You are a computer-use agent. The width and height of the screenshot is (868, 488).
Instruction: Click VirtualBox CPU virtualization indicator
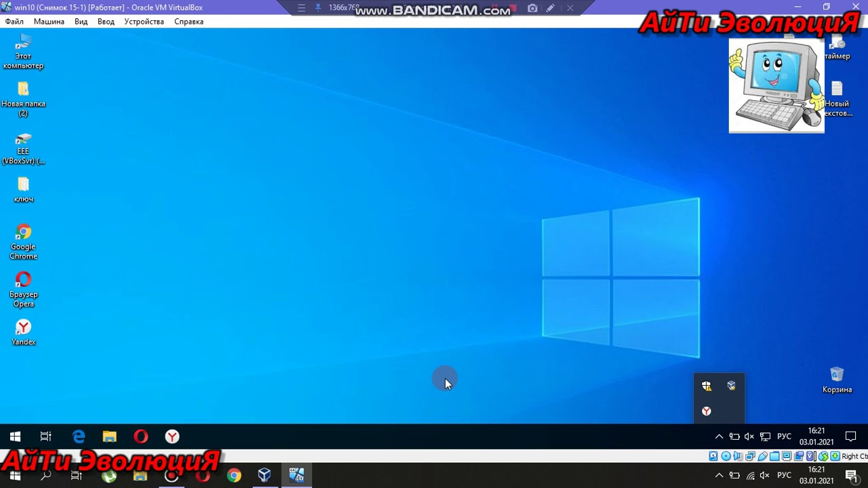tap(811, 456)
